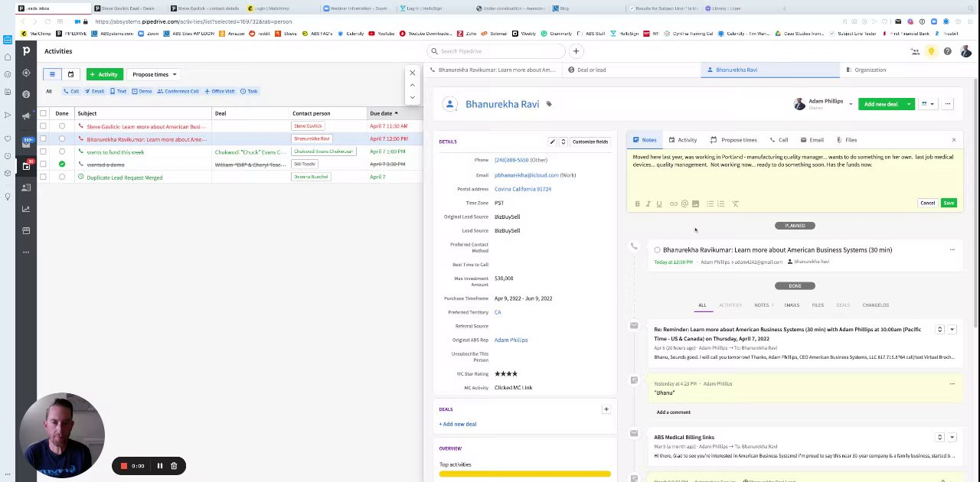Screen dimensions: 980x482
Task: Open the Call tab in composer
Action: (779, 140)
